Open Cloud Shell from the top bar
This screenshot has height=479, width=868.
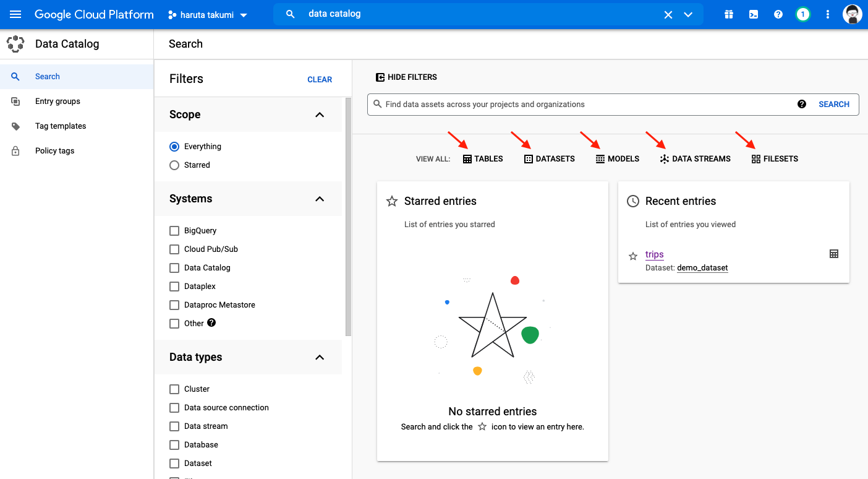coord(753,14)
